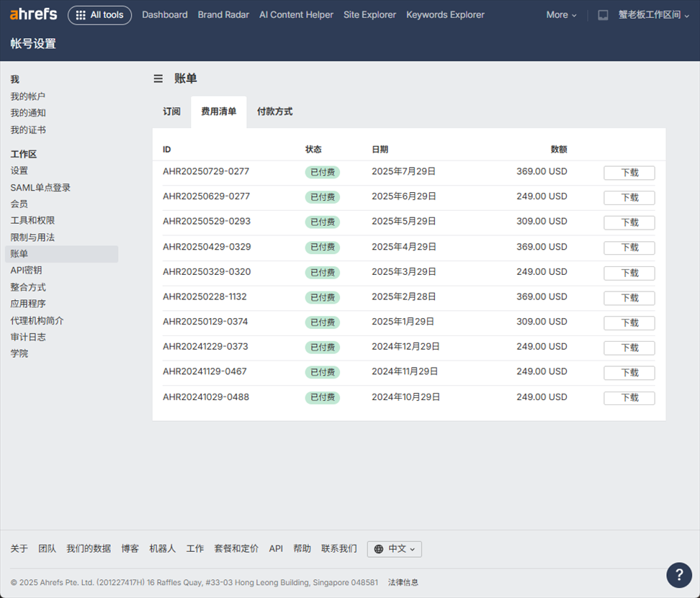Download invoice AHR20241029-0488
700x598 pixels.
[x=629, y=398]
